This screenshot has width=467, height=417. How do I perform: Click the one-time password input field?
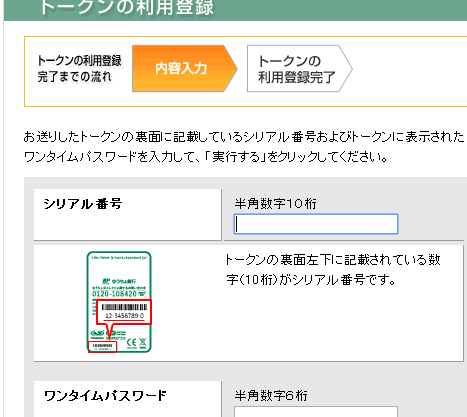tap(316, 411)
